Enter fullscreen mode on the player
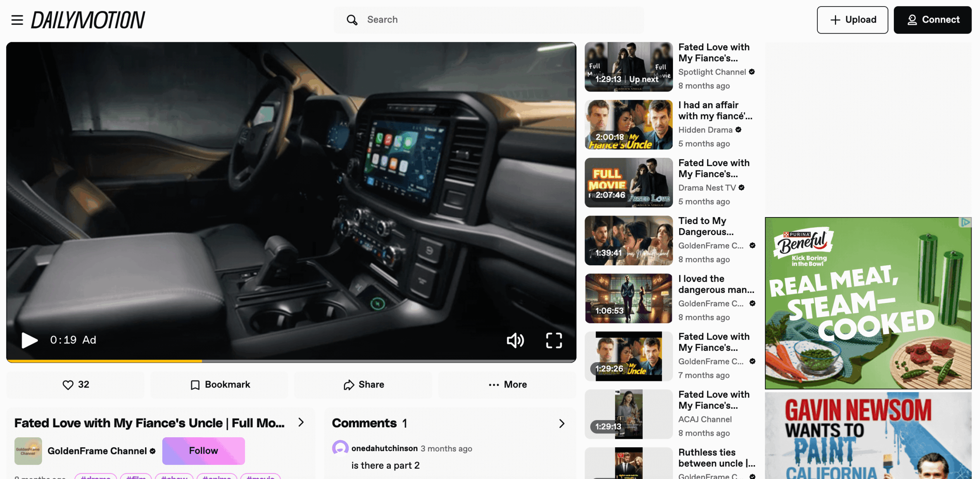Viewport: 980px width, 479px height. click(x=554, y=340)
